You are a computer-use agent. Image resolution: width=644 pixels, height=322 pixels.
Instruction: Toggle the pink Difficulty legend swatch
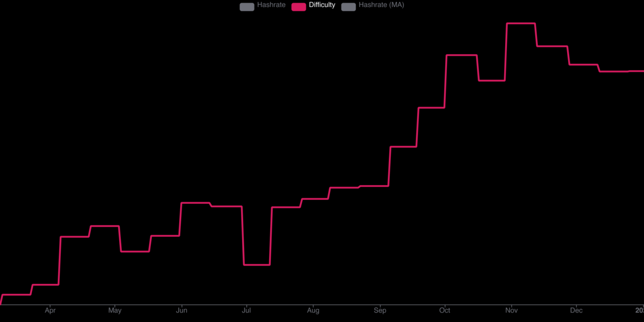[x=298, y=7]
